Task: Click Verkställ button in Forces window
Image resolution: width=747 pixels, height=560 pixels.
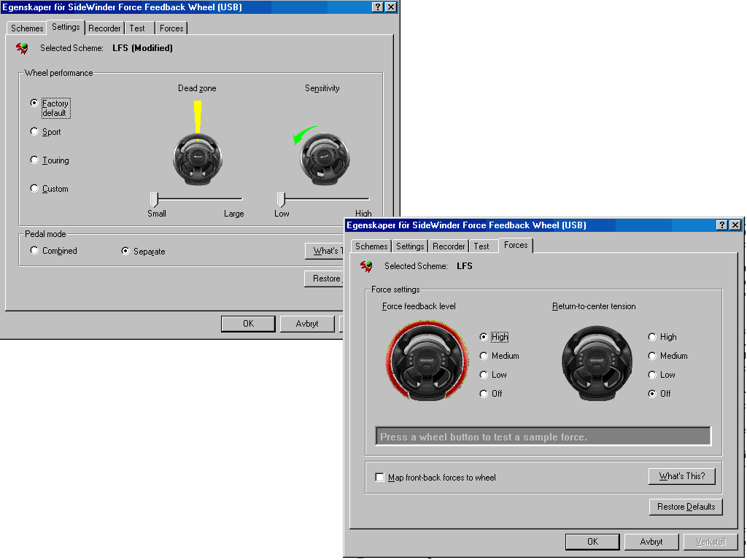Action: [x=711, y=542]
